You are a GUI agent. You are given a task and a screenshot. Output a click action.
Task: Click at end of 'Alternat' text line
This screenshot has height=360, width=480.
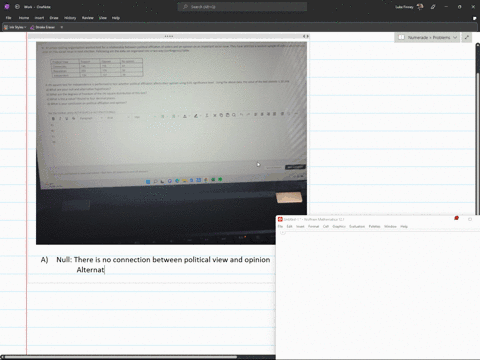tap(105, 270)
